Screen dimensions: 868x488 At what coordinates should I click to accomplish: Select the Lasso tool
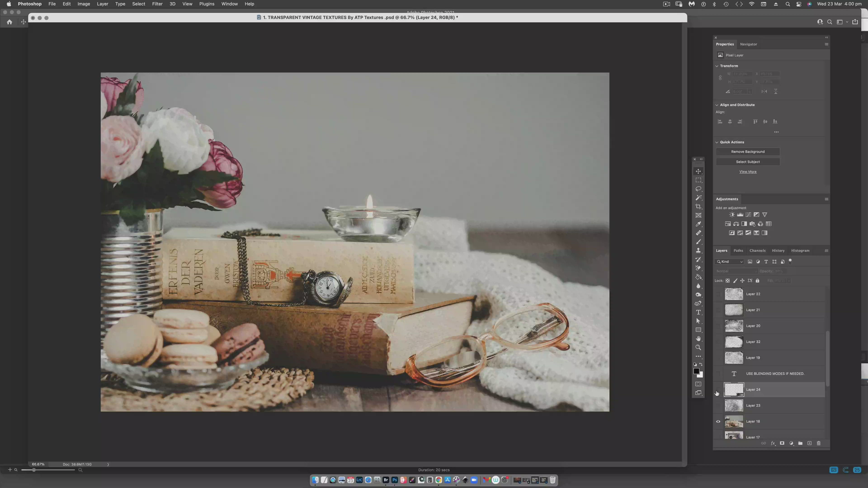coord(698,189)
